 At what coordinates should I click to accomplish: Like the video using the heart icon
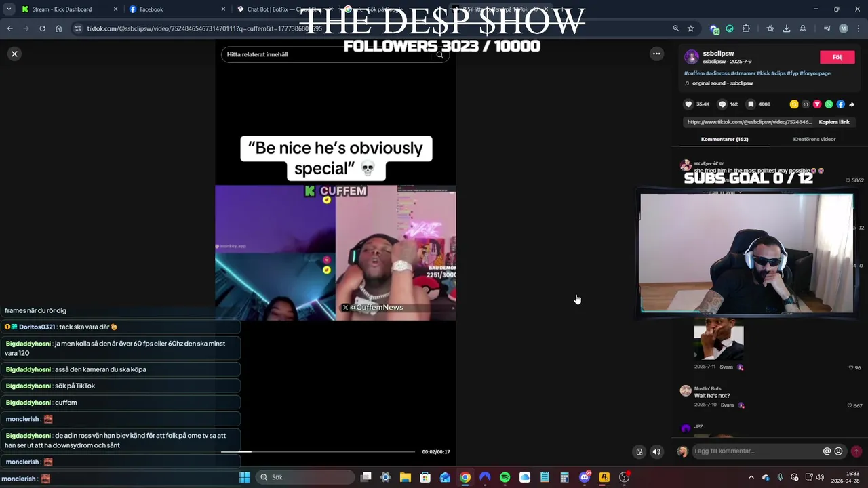point(688,104)
